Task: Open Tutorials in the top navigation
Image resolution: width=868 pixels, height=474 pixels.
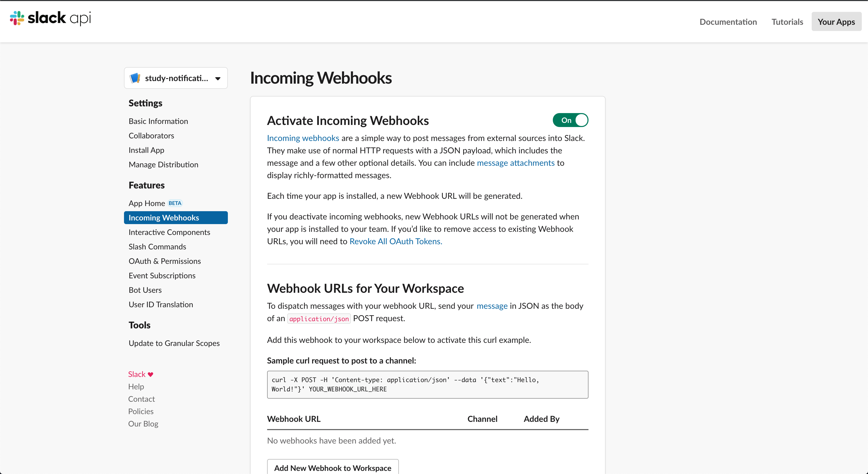Action: coord(787,21)
